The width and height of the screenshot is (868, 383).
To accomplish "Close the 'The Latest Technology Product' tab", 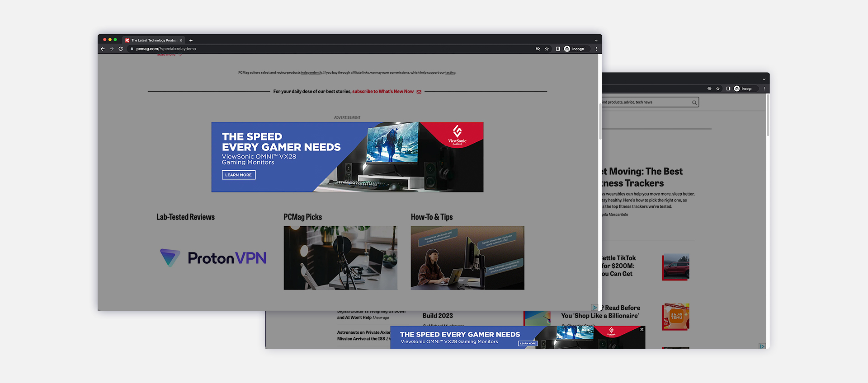I will tap(181, 40).
